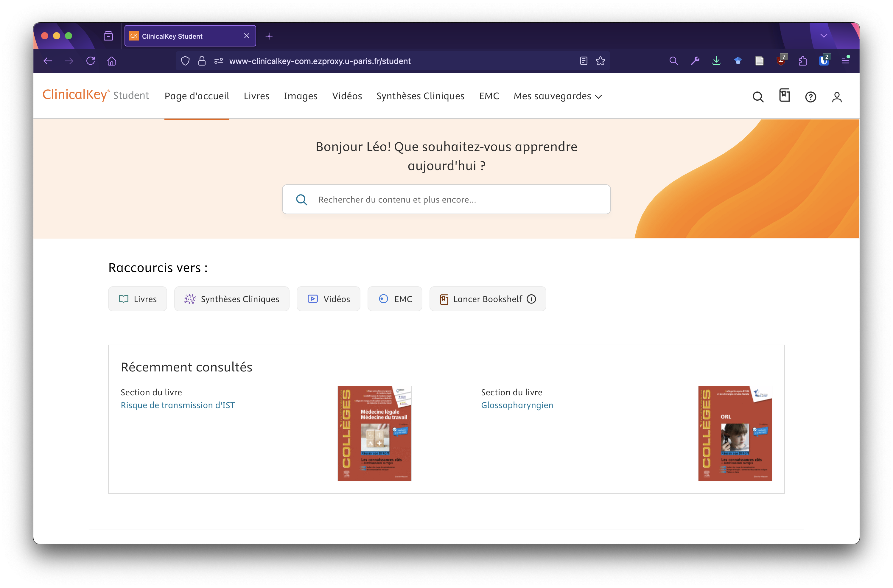Open the site search magnifier in header
The width and height of the screenshot is (893, 588).
point(757,97)
